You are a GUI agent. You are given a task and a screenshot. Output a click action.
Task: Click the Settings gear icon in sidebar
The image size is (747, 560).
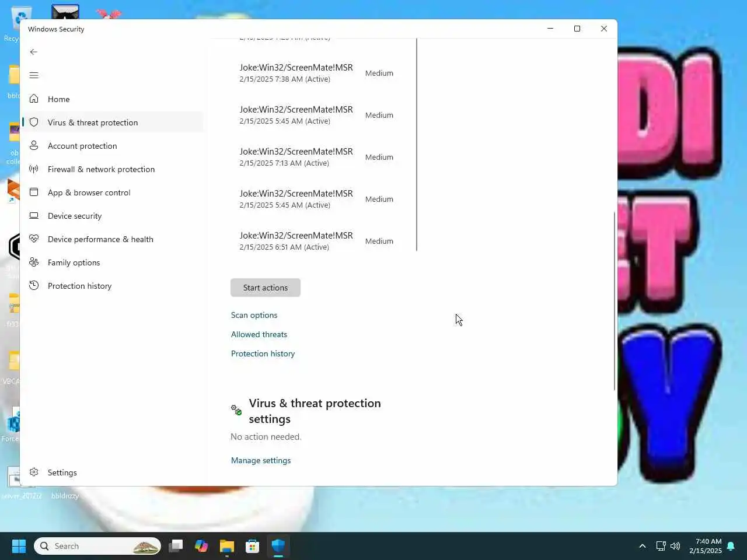coord(34,472)
